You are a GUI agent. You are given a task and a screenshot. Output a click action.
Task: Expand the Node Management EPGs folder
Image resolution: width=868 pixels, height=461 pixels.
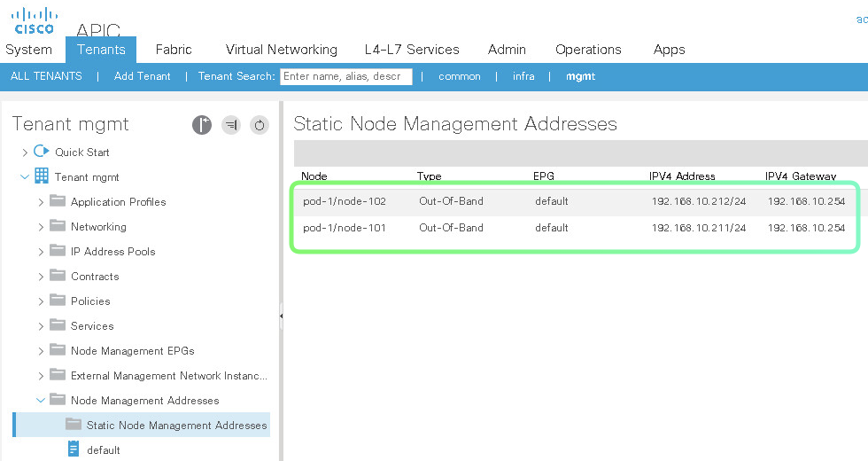[x=41, y=351]
